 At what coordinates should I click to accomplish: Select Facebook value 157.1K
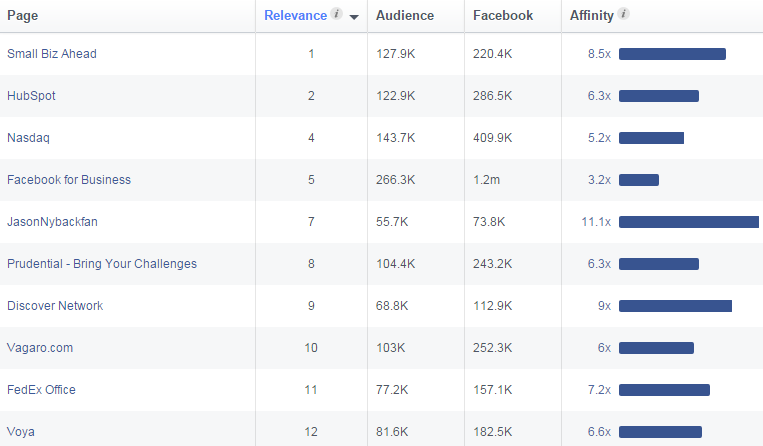pos(492,390)
